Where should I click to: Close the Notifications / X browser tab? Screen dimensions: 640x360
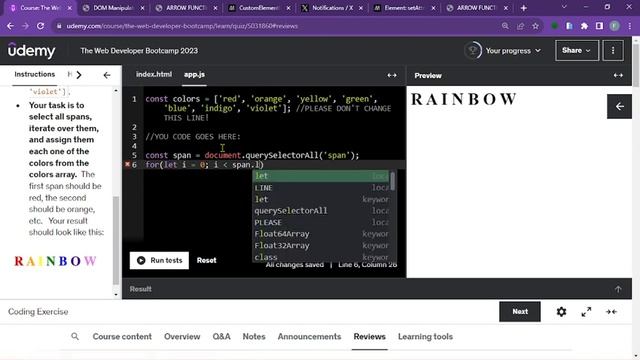pyautogui.click(x=361, y=8)
